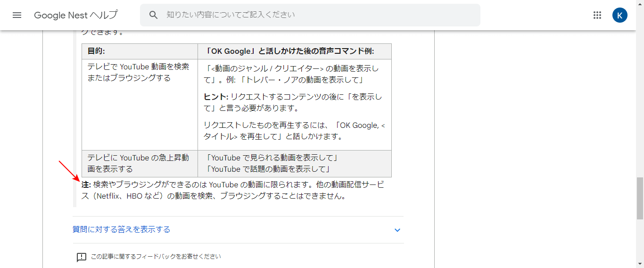
Task: Click the ヒント: paragraph text
Action: 293,102
